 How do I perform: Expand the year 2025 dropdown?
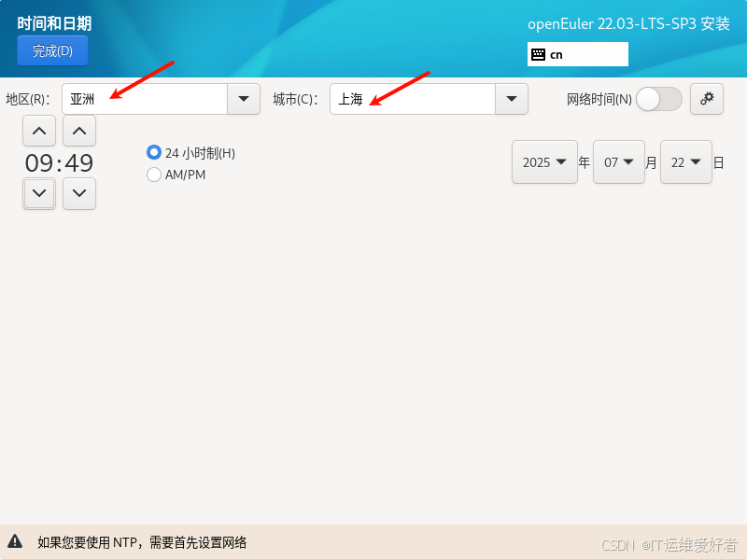[x=544, y=161]
